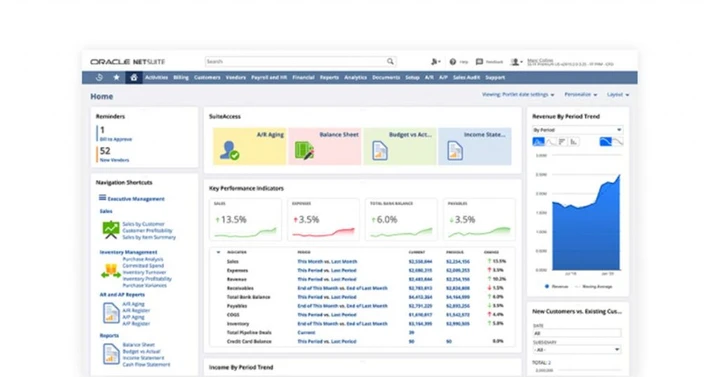The image size is (720, 377).
Task: Click the AR and AP Reports document icon
Action: [x=111, y=314]
